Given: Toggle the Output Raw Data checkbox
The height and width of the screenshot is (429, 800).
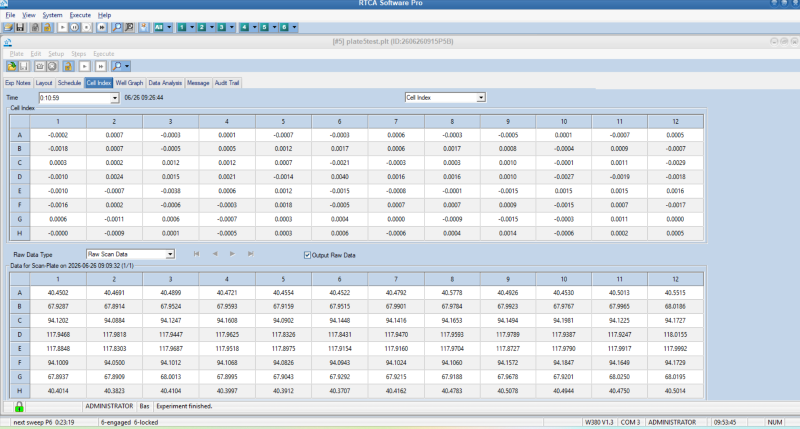Looking at the screenshot, I should pyautogui.click(x=307, y=255).
